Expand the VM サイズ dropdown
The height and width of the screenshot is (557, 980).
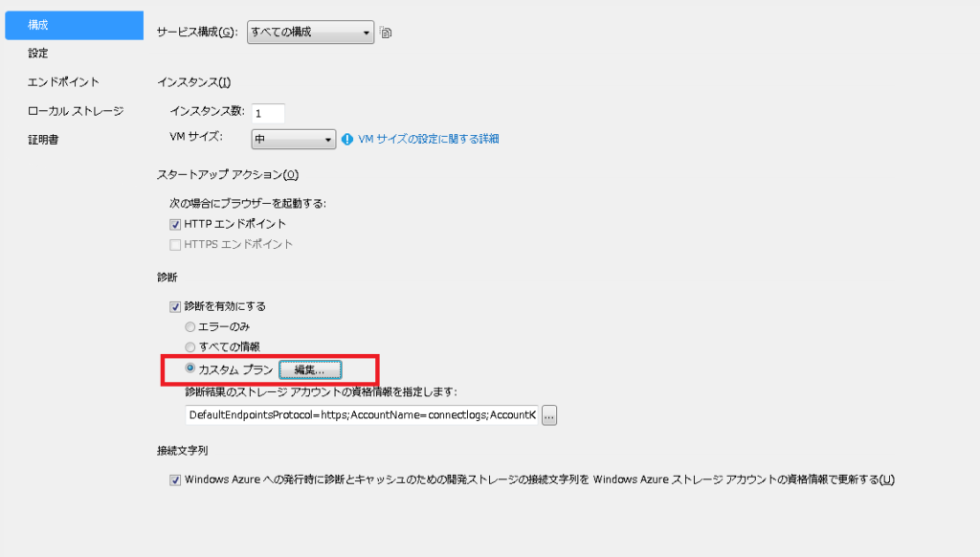click(x=293, y=139)
